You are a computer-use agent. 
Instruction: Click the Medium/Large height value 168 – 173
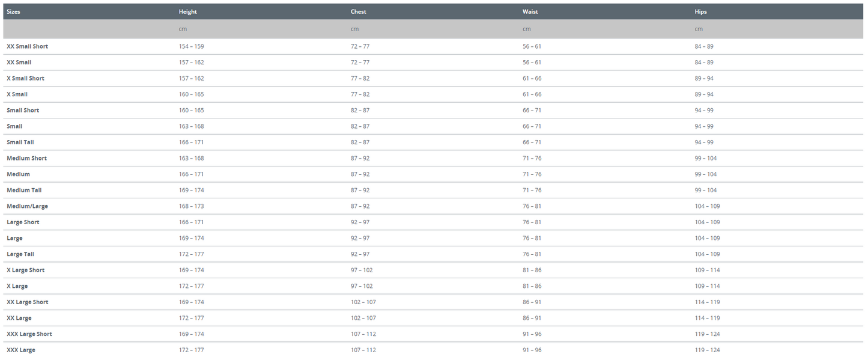pyautogui.click(x=191, y=206)
